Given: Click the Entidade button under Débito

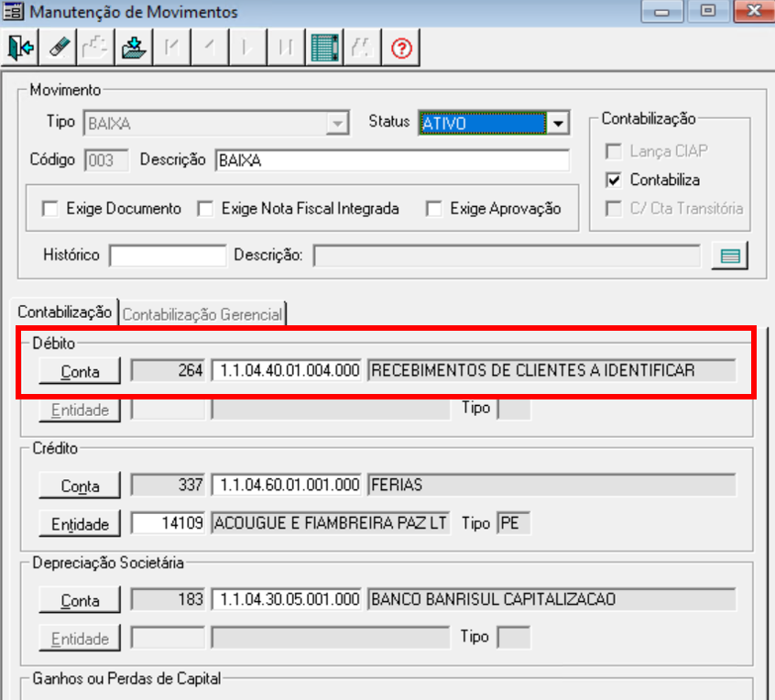Looking at the screenshot, I should pos(80,410).
